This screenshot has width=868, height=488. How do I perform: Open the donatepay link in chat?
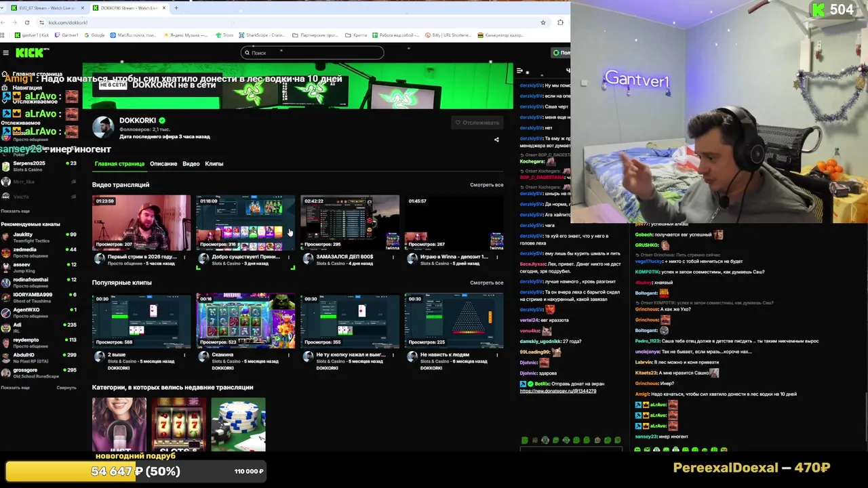pyautogui.click(x=558, y=391)
